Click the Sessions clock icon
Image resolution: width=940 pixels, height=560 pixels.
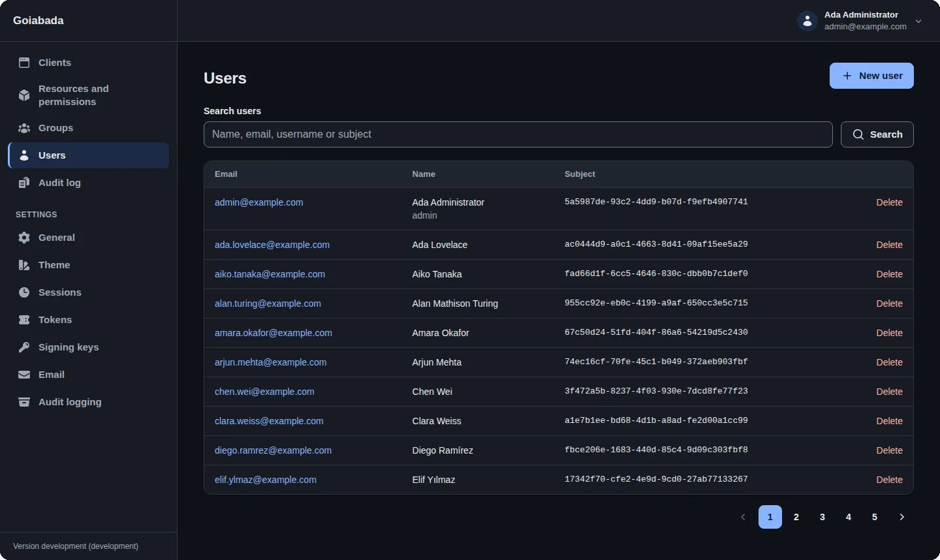point(24,292)
